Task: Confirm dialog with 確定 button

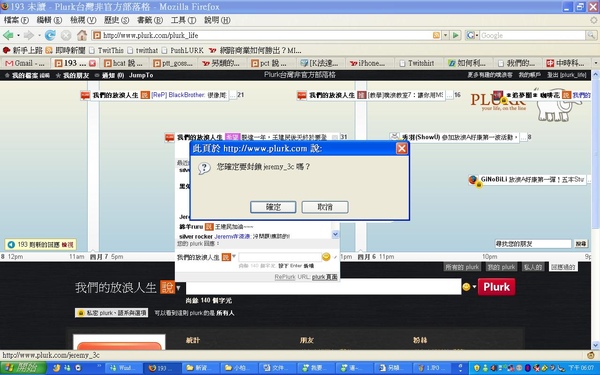Action: coord(273,207)
